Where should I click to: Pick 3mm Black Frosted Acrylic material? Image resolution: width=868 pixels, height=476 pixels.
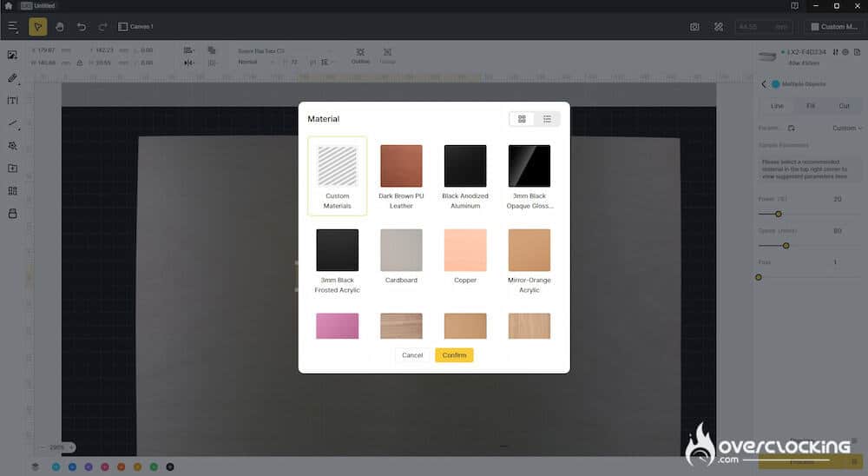(x=337, y=261)
